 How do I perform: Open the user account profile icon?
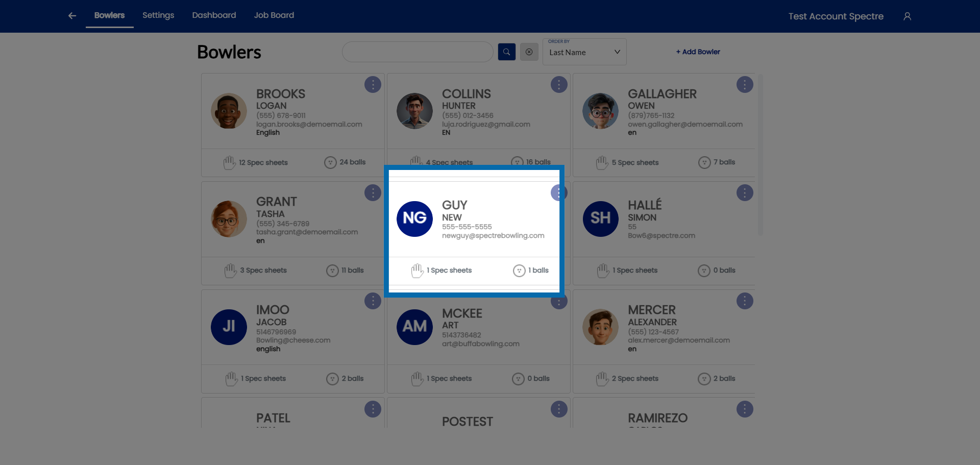coord(907,16)
